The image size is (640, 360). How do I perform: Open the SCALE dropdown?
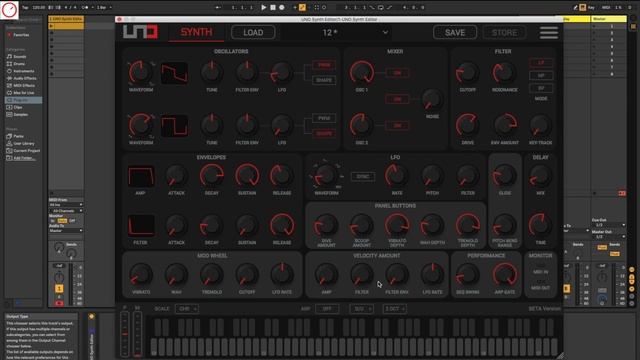[x=187, y=309]
